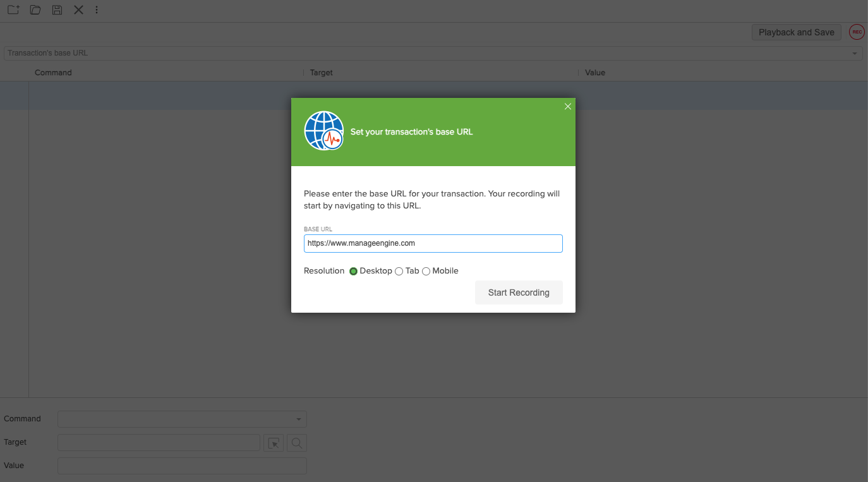Click the find target magnifier icon
The width and height of the screenshot is (868, 482).
point(297,443)
